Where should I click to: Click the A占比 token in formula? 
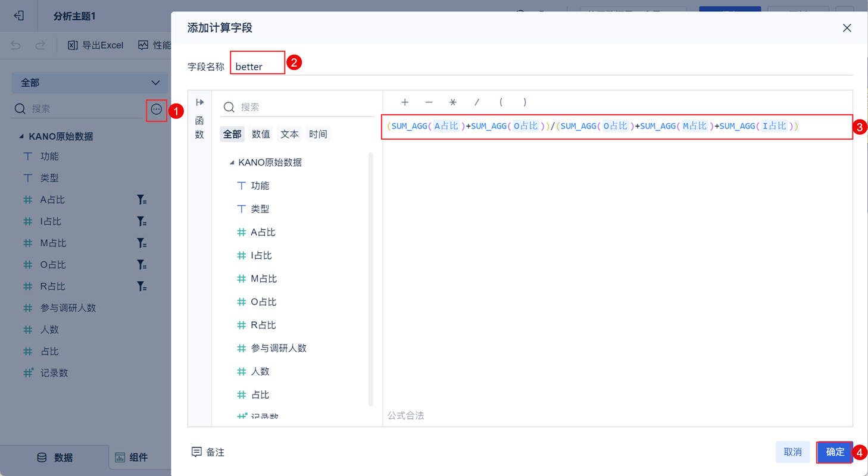[x=446, y=126]
